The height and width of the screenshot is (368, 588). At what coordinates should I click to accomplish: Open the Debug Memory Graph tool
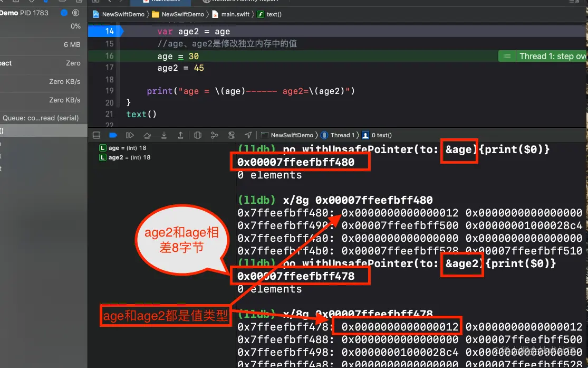pyautogui.click(x=215, y=135)
